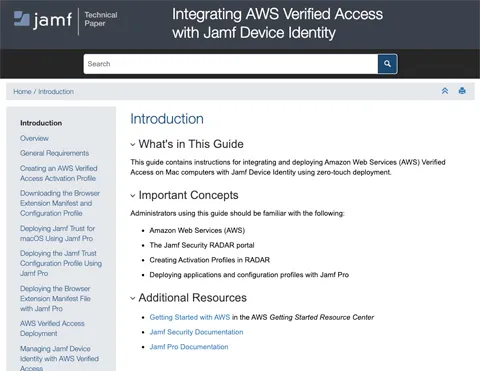This screenshot has width=480, height=371.
Task: Click the Jamf logo in the header
Action: (43, 20)
